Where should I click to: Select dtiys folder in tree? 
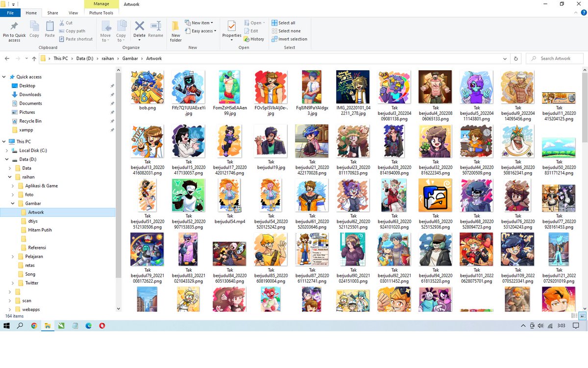33,221
